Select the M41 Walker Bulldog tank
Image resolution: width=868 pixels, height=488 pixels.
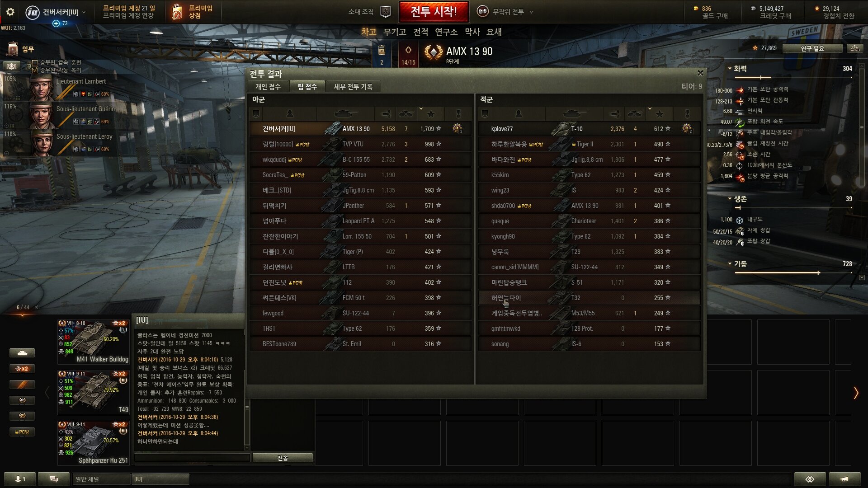tap(94, 342)
